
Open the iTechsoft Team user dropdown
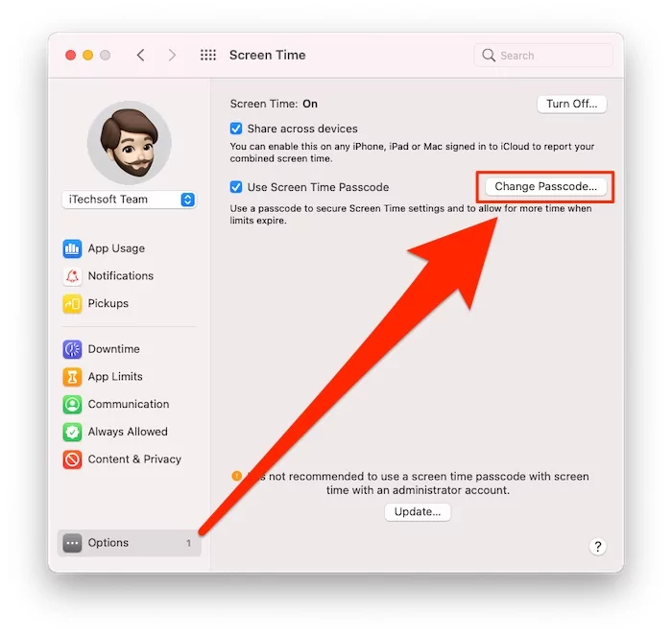(129, 200)
